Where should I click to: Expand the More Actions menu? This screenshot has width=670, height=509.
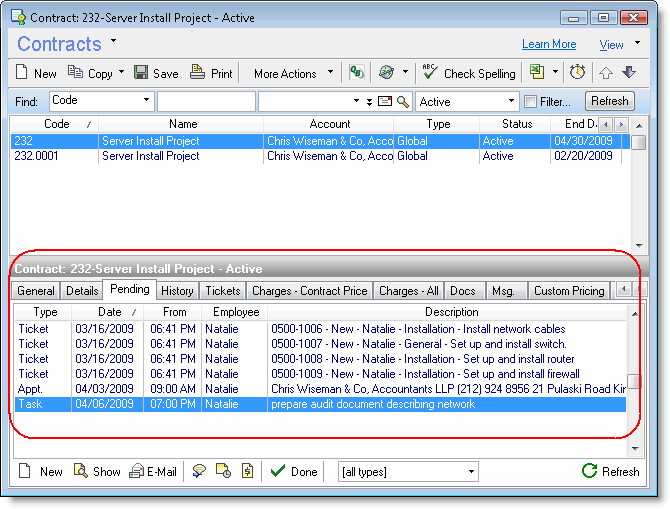pos(293,73)
